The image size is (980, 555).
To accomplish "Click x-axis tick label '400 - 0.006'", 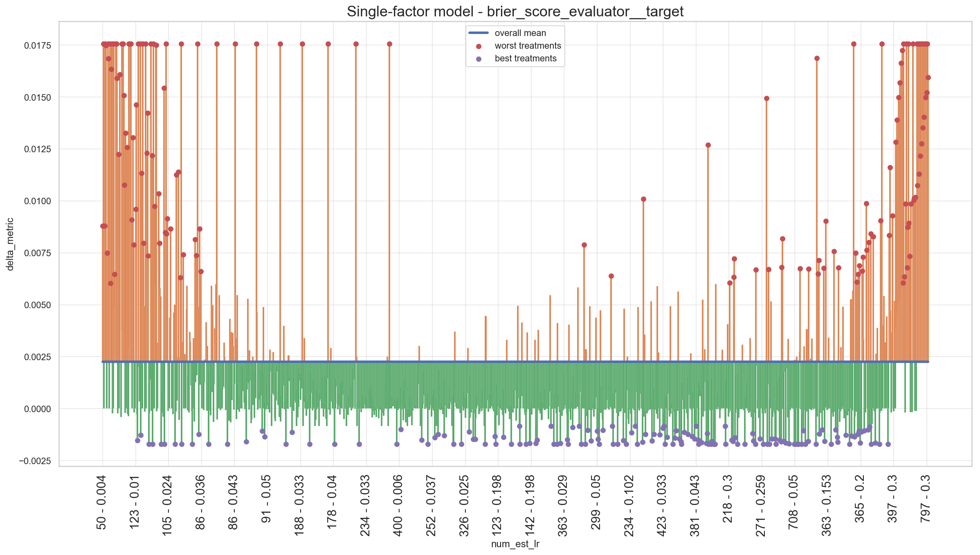I will 398,505.
